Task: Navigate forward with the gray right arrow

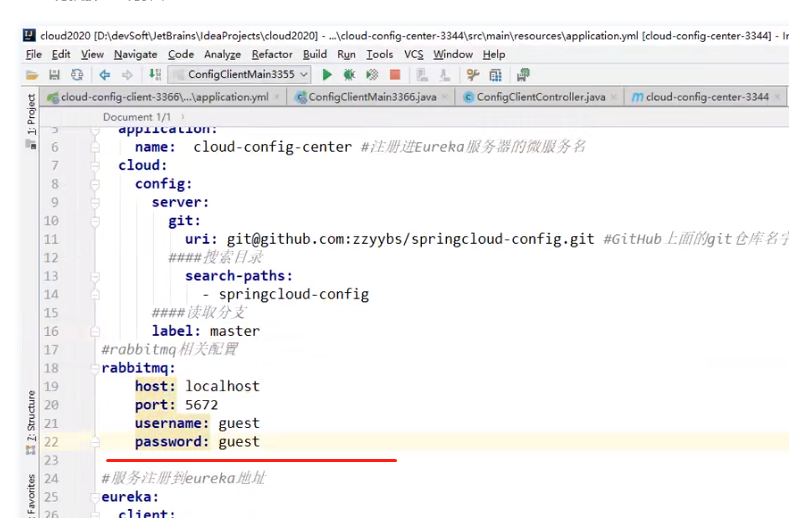Action: point(127,75)
